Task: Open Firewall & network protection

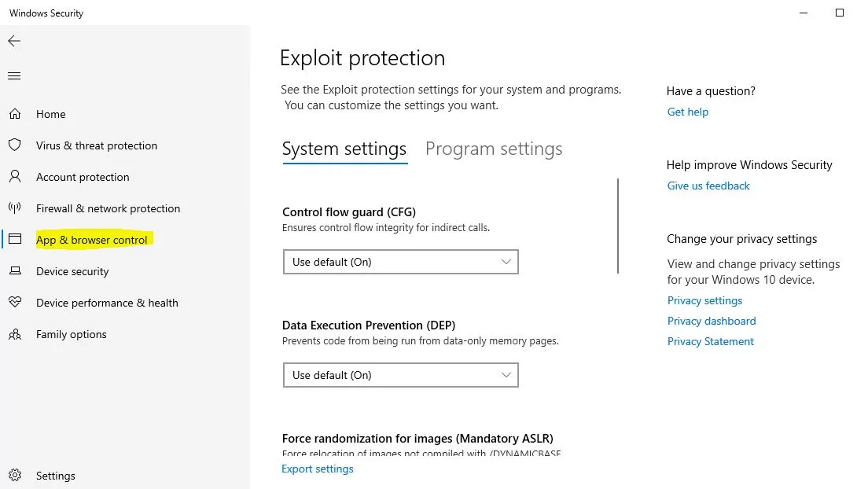Action: click(108, 209)
